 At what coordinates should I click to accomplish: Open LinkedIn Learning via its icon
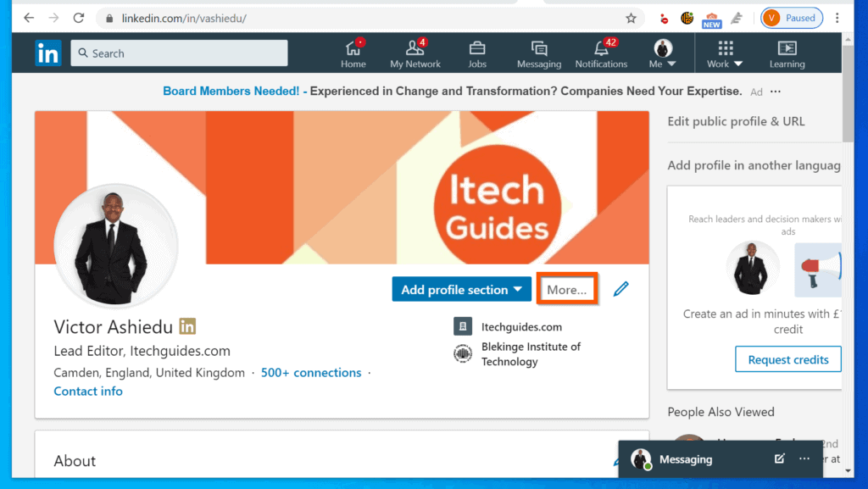(x=787, y=51)
